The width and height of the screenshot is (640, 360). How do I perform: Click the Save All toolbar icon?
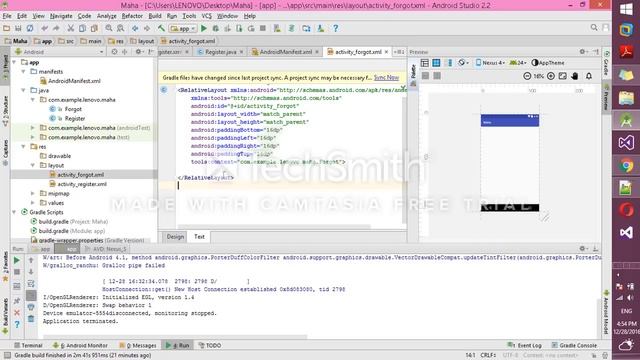coord(18,28)
